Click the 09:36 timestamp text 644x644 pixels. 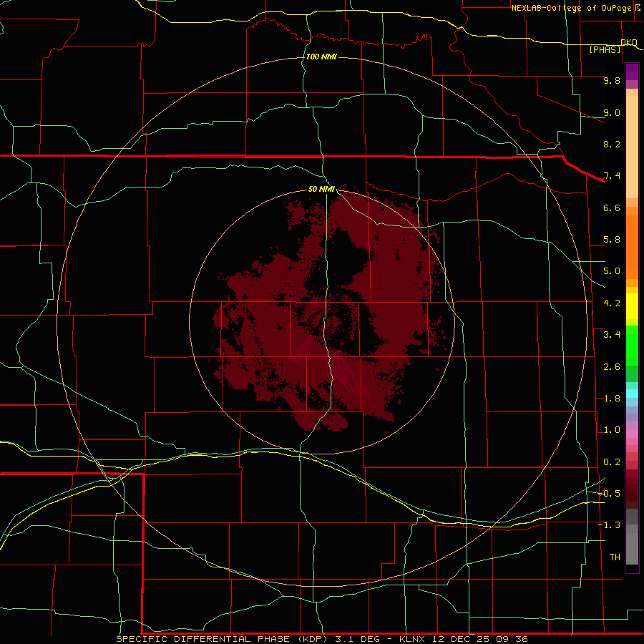point(512,639)
